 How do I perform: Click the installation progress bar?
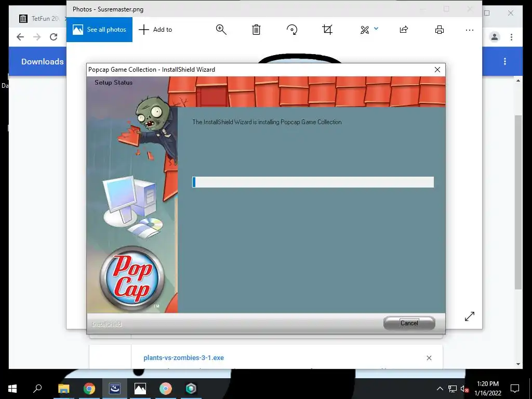313,182
